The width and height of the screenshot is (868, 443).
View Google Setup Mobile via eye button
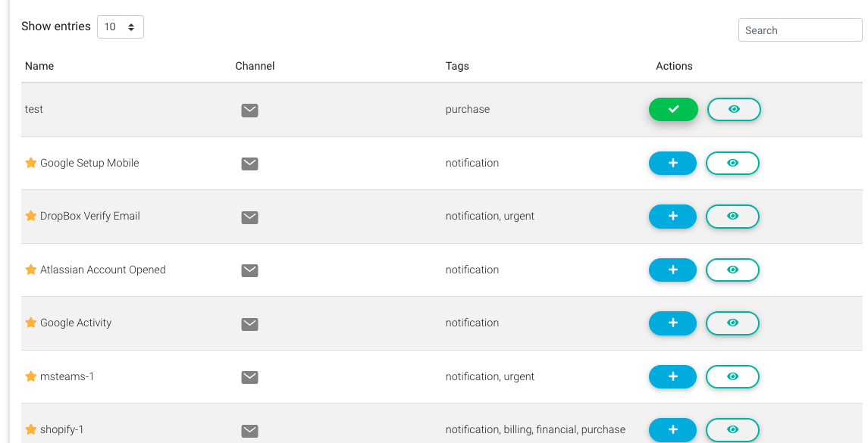732,163
